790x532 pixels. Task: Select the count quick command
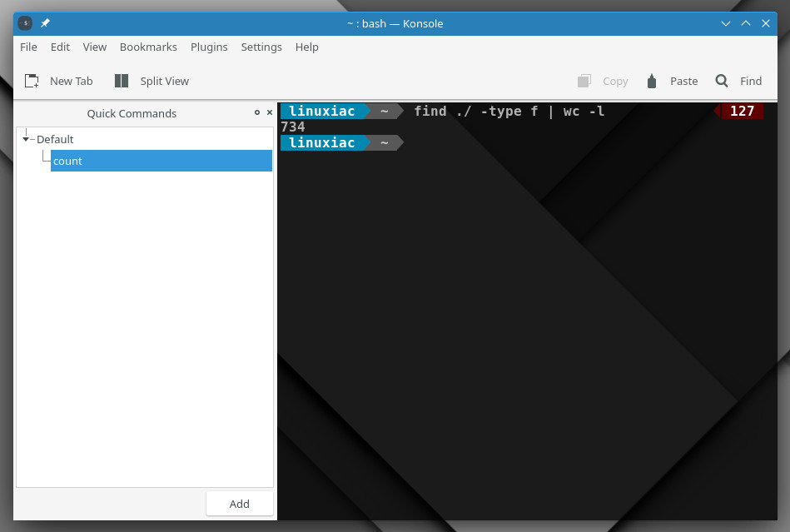[161, 161]
